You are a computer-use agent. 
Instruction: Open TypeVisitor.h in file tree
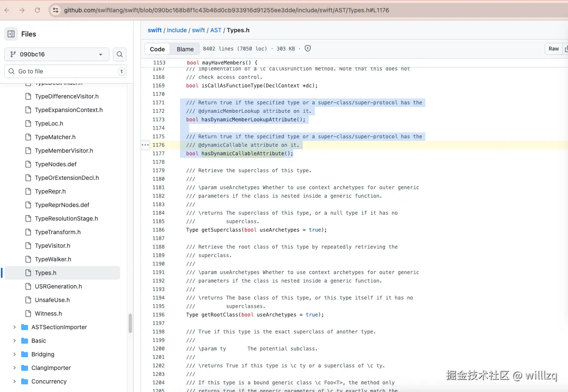coord(52,246)
